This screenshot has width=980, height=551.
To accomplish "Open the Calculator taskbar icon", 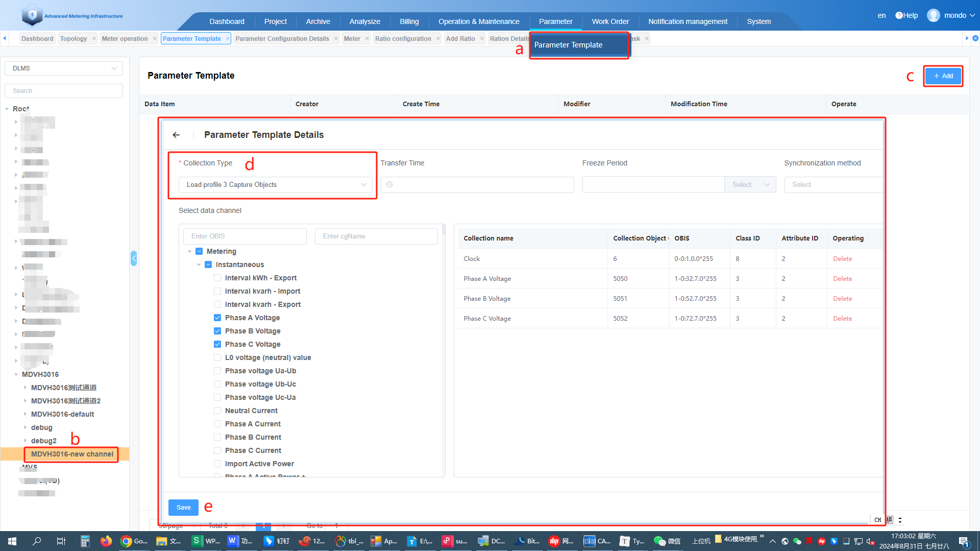I will (85, 541).
